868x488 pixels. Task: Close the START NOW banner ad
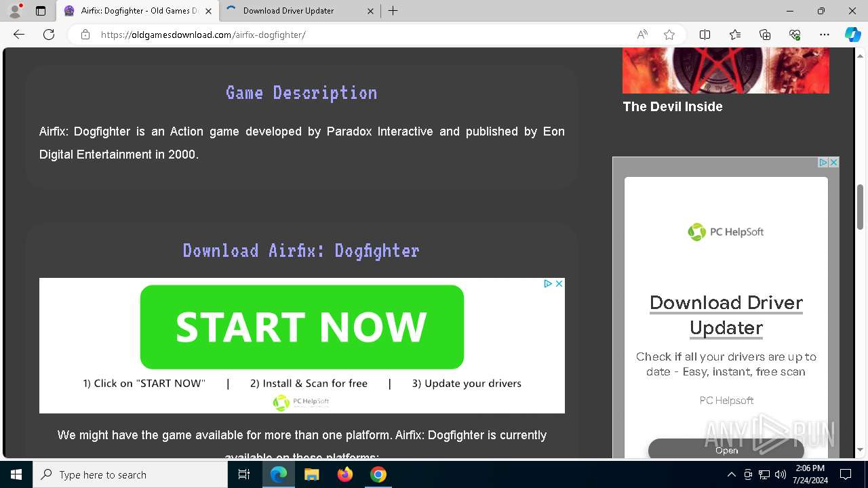click(x=559, y=284)
